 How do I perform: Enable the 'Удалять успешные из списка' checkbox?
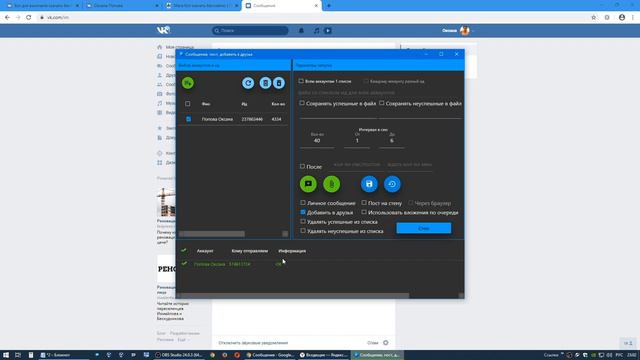(x=303, y=222)
